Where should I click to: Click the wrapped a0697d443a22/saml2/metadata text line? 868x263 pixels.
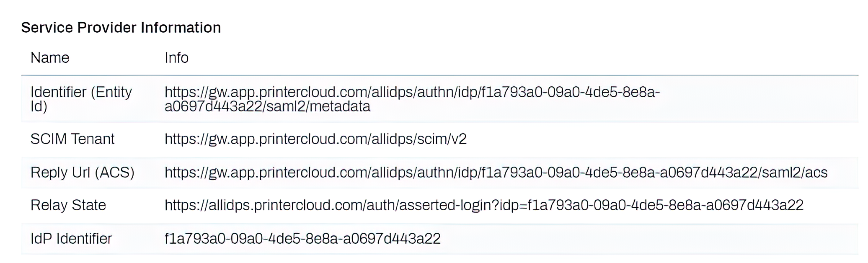pos(267,107)
